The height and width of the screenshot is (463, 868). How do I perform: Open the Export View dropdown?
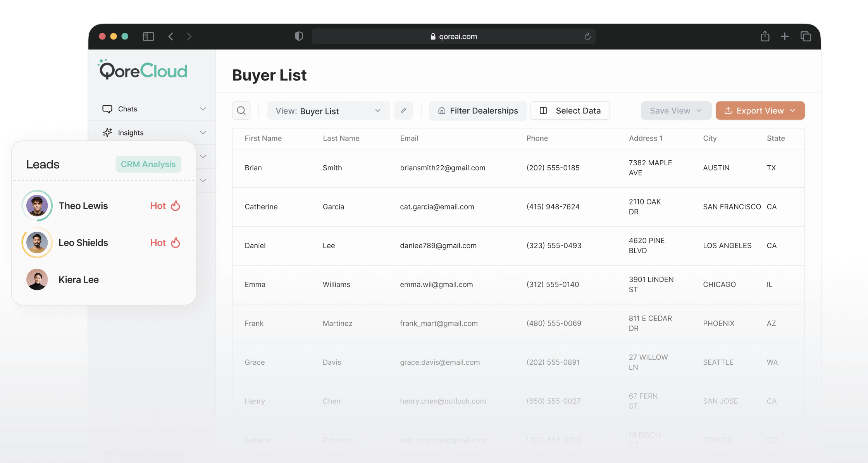[x=760, y=111]
